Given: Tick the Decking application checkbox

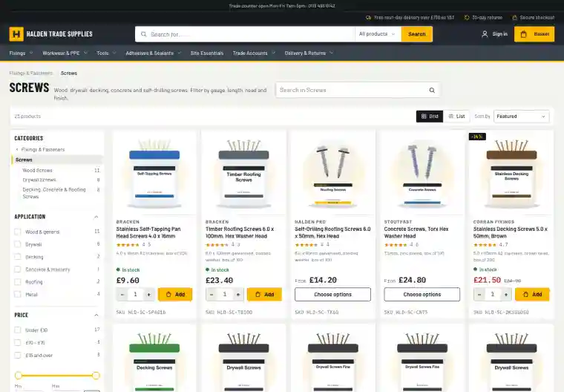Looking at the screenshot, I should (x=17, y=257).
